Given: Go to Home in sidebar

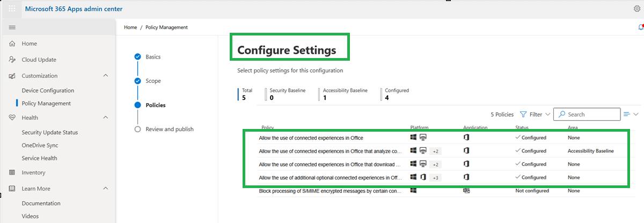Looking at the screenshot, I should [x=29, y=44].
